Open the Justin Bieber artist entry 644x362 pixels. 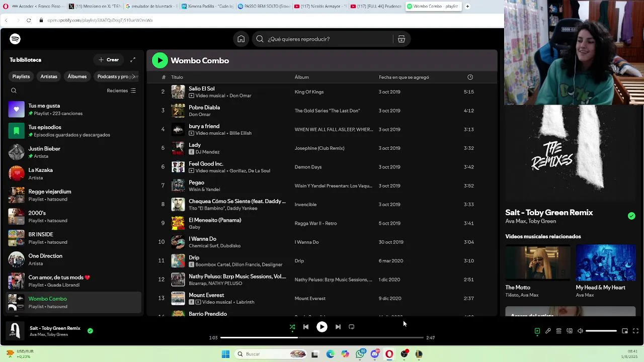pos(73,152)
